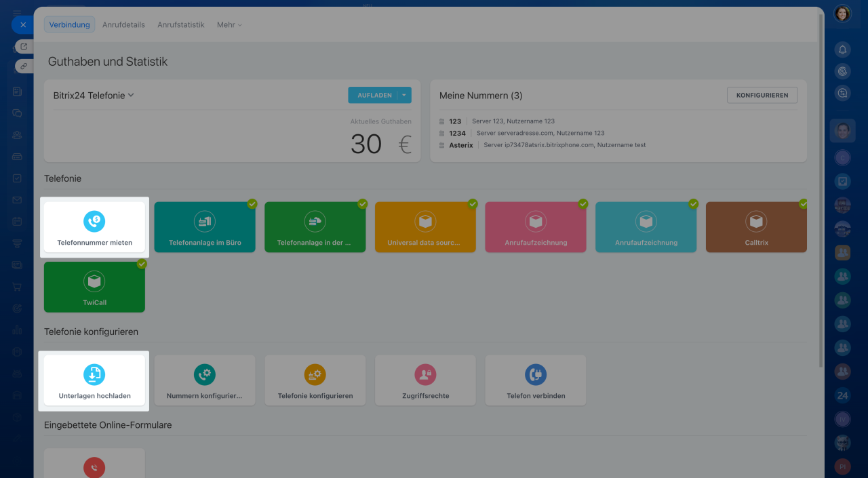Viewport: 868px width, 478px height.
Task: Open the Calltrix app tile
Action: pyautogui.click(x=756, y=227)
